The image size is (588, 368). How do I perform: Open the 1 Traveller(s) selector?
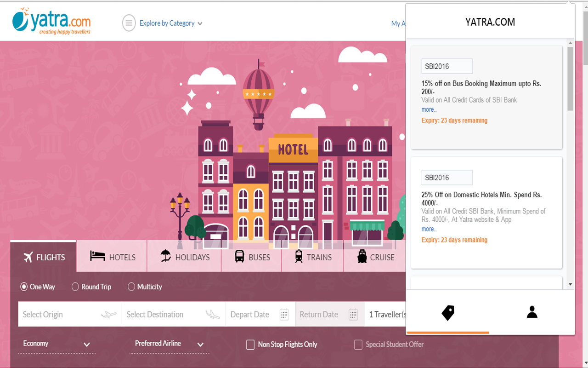385,314
